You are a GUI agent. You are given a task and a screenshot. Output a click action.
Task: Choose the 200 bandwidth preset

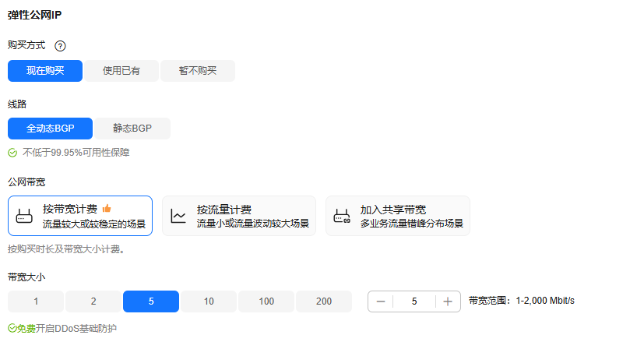click(x=324, y=301)
